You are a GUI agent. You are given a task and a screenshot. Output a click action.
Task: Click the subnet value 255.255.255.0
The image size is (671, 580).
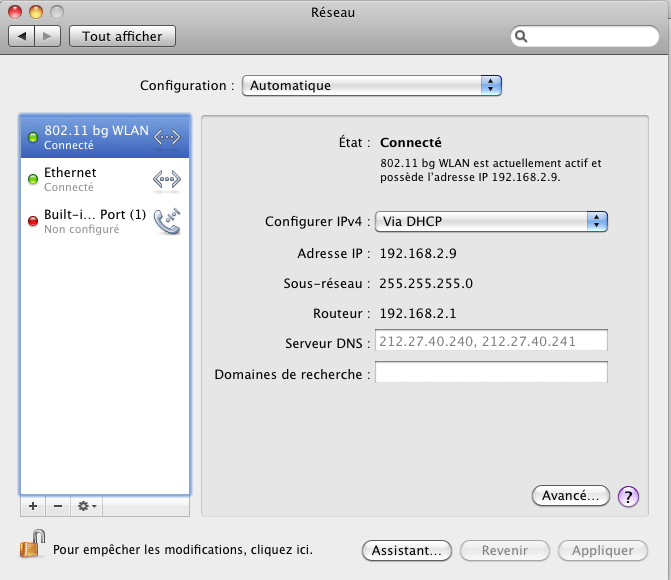[x=426, y=283]
